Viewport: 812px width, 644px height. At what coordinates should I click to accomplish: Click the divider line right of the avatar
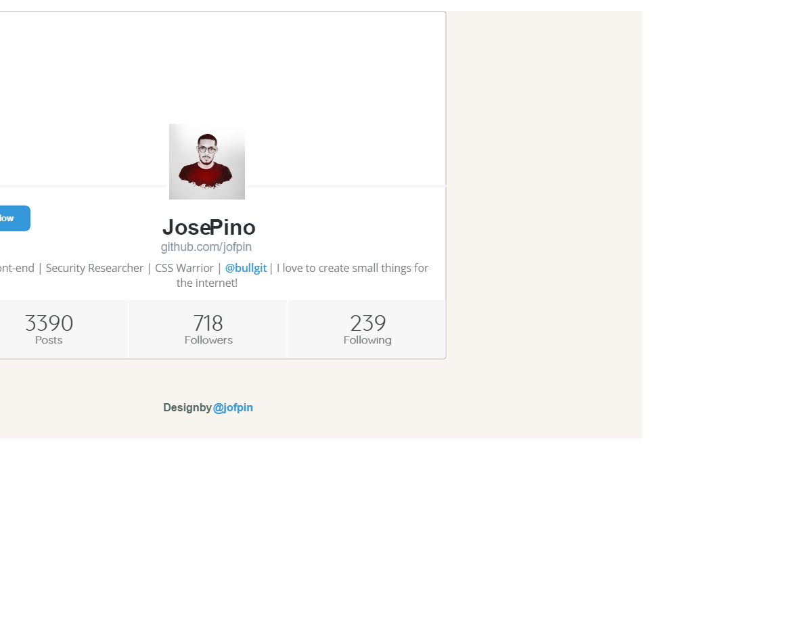[346, 185]
